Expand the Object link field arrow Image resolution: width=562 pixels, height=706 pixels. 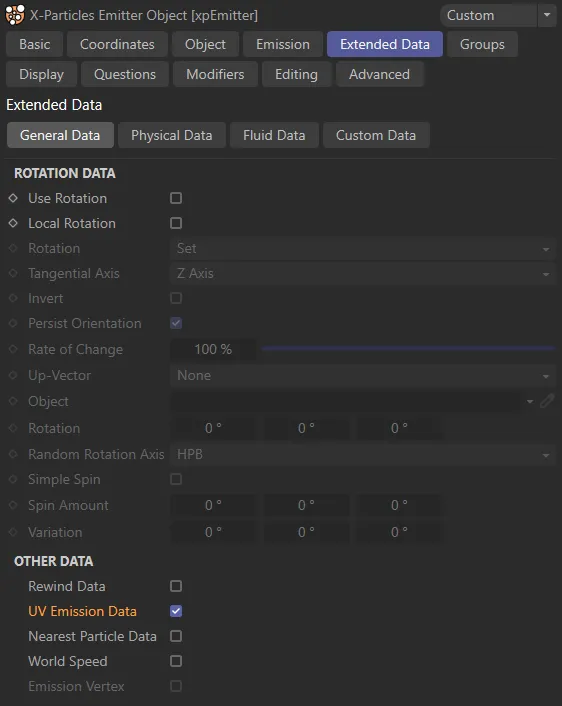[530, 401]
